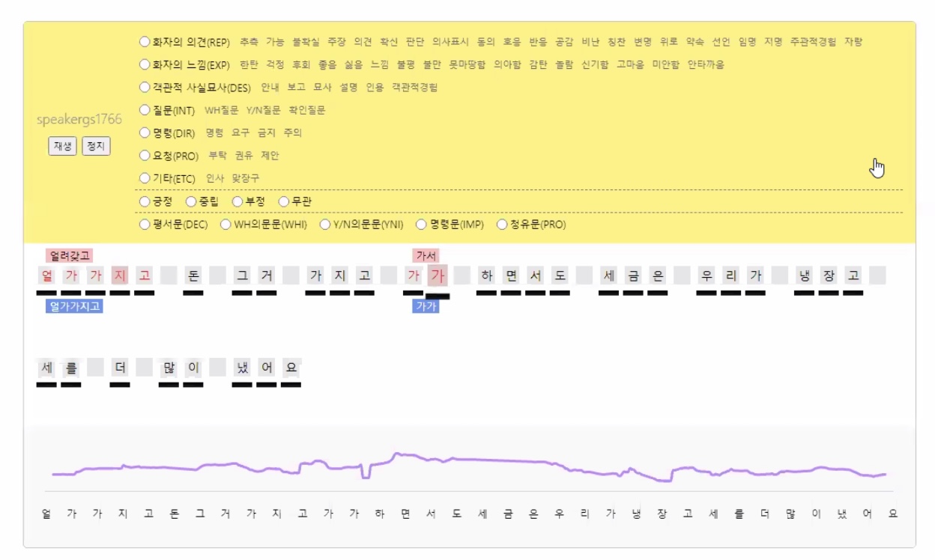Click the 냉 syllable box in transcript
This screenshot has width=935, height=560.
point(804,276)
